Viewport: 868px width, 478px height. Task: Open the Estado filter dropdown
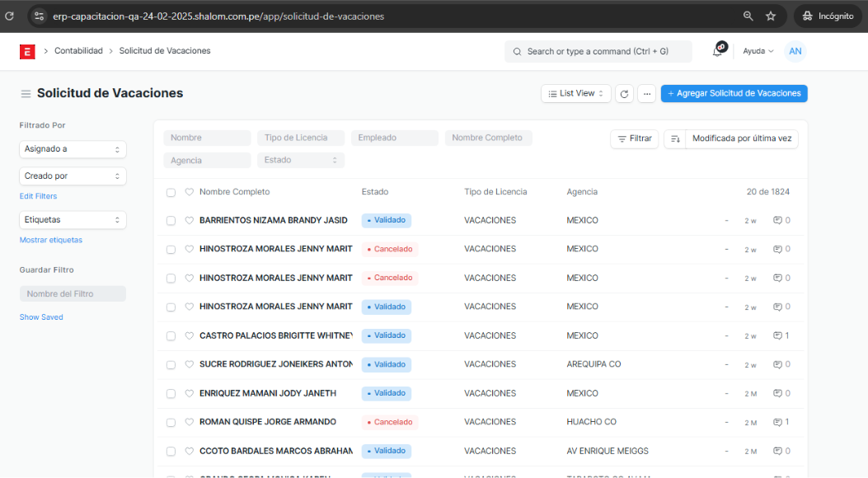pyautogui.click(x=300, y=160)
